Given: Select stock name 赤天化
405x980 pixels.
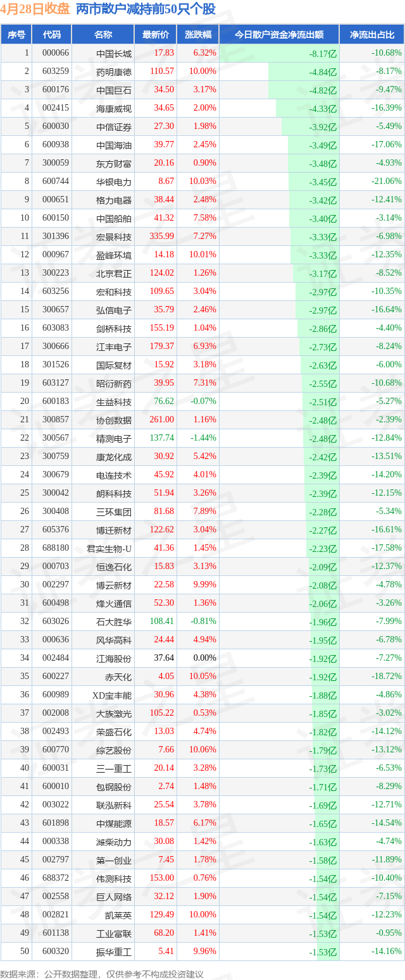Looking at the screenshot, I should coord(119,677).
